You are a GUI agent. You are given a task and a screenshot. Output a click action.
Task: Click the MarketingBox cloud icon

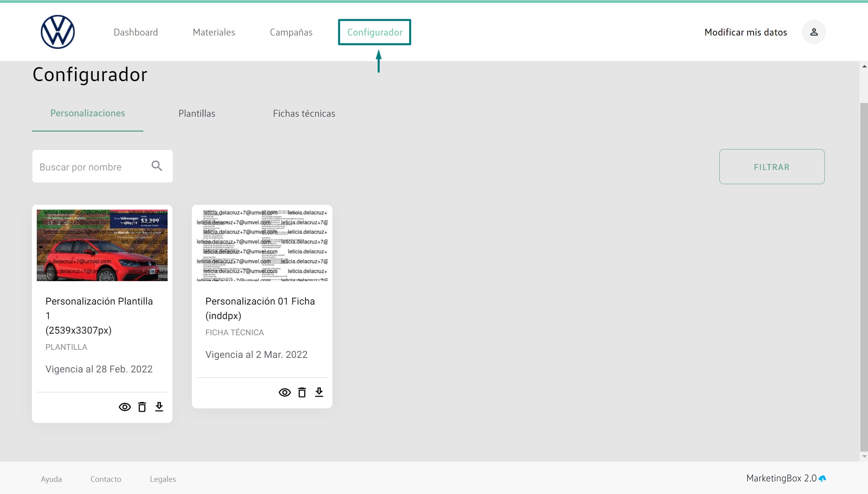click(x=822, y=478)
